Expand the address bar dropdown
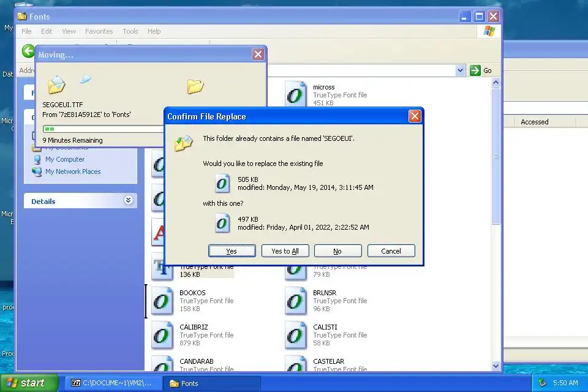Viewport: 588px width, 392px height. pos(460,70)
